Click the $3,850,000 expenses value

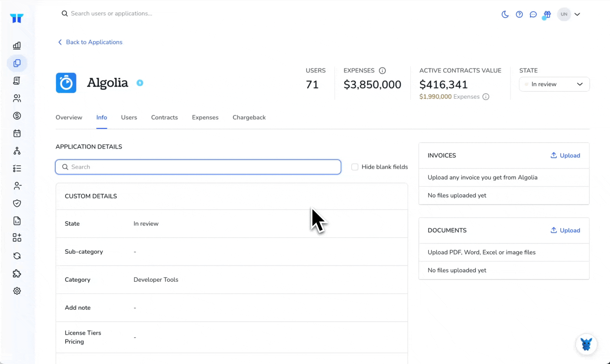point(372,85)
